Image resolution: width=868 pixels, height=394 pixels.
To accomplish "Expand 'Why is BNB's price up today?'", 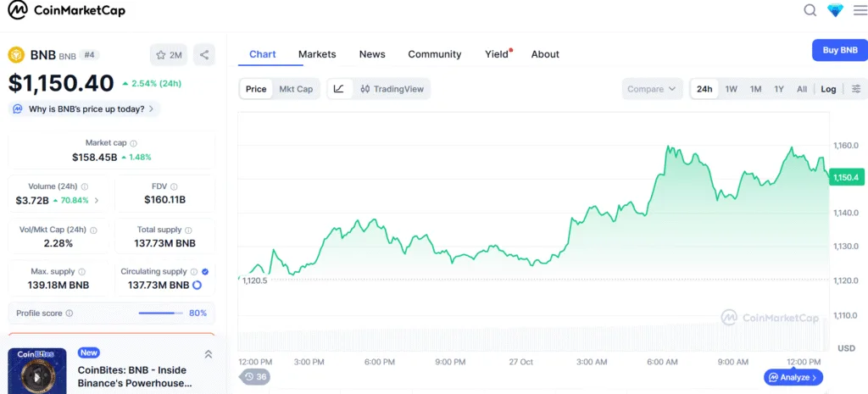I will 84,109.
